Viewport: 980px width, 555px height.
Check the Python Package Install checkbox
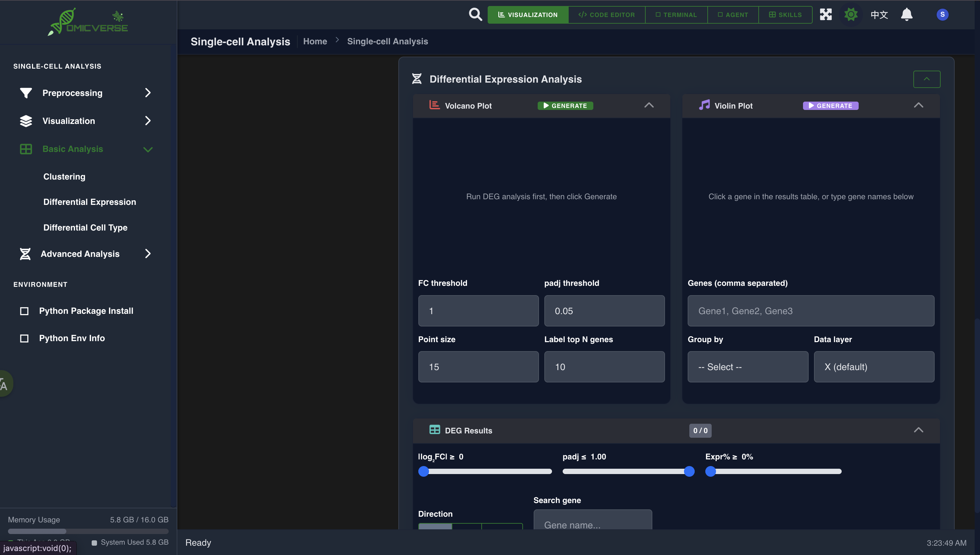pyautogui.click(x=24, y=311)
